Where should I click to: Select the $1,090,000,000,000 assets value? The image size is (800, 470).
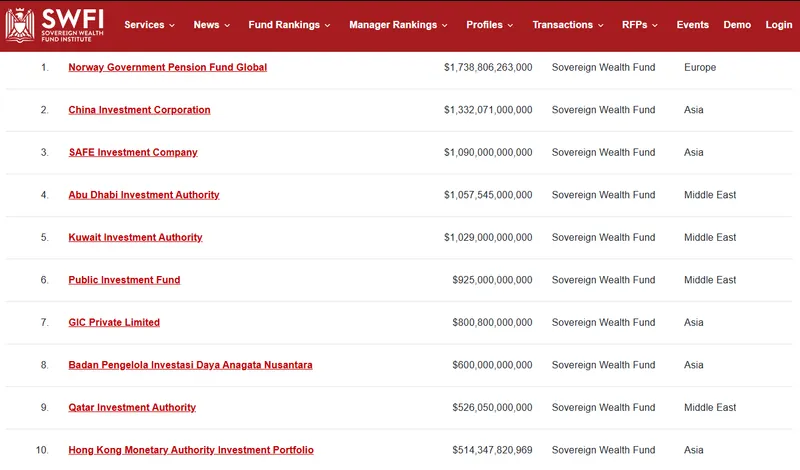click(x=488, y=152)
